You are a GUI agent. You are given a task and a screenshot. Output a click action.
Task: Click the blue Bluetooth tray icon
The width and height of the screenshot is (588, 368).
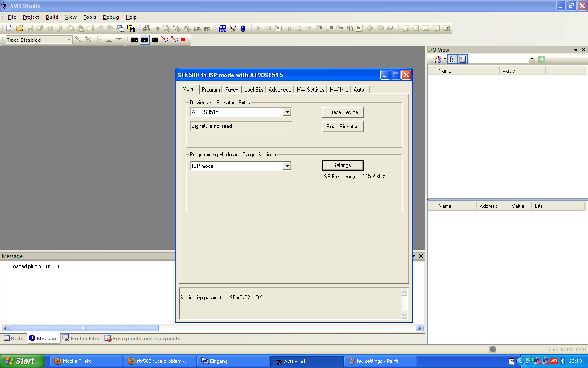562,361
